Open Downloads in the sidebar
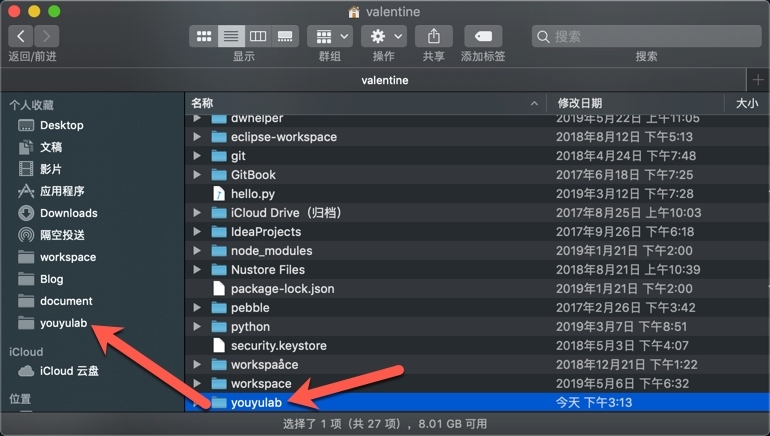Viewport: 770px width, 436px height. (68, 213)
